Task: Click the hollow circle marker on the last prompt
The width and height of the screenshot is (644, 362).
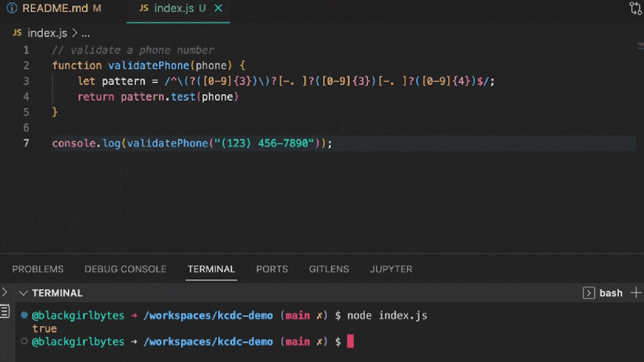Action: (24, 342)
